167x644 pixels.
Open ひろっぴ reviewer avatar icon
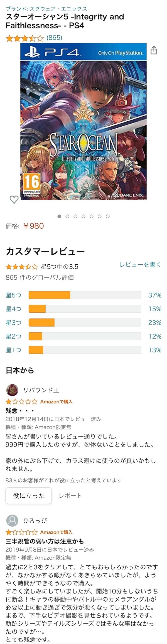pos(12,520)
